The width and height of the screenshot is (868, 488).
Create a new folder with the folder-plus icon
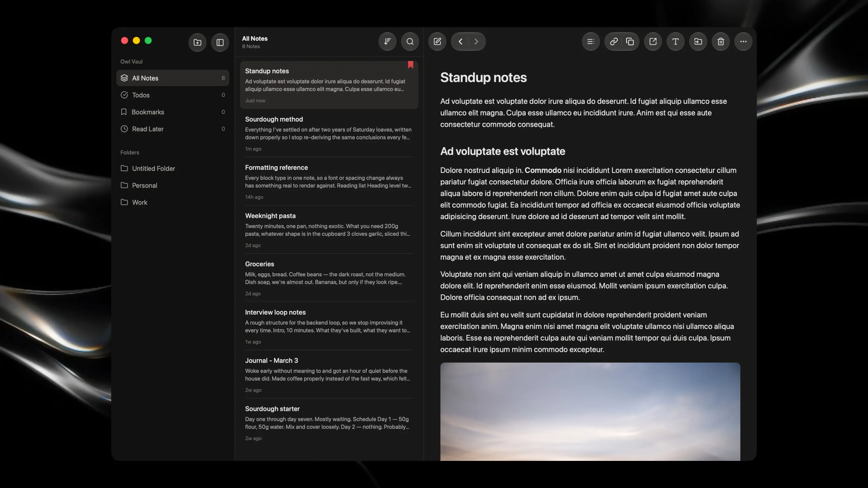(197, 42)
